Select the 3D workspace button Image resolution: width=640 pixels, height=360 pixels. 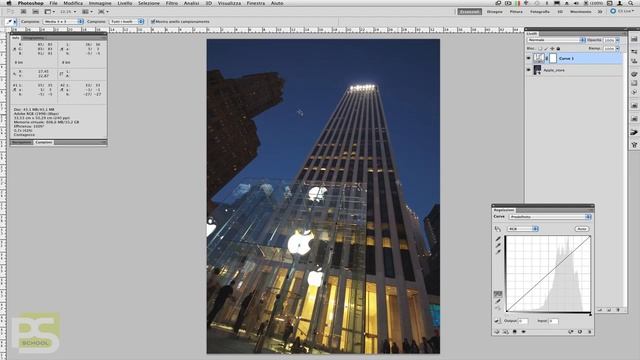(560, 11)
